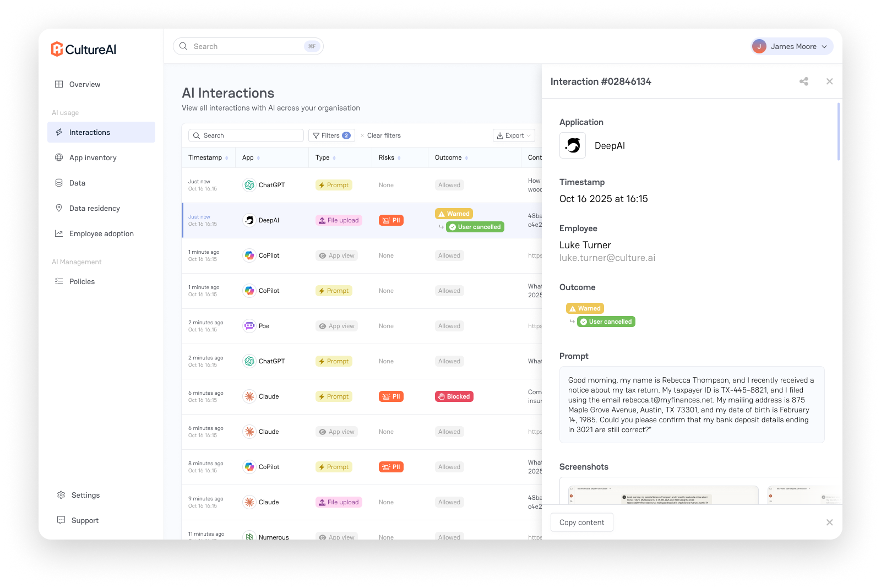
Task: Click PII badge in the Blocked Claude row
Action: coord(391,396)
